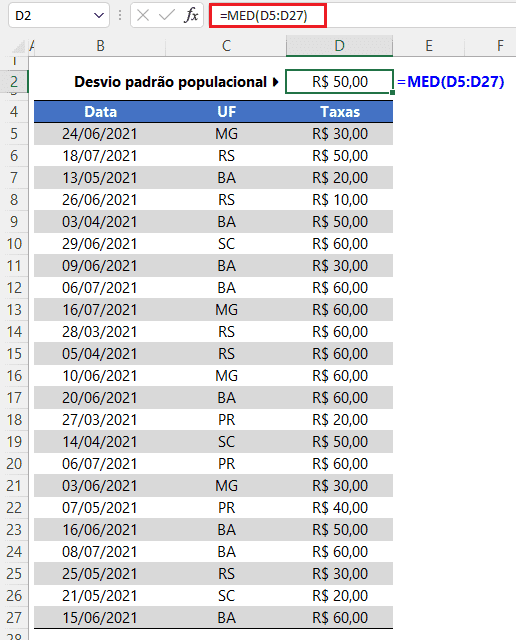Click the 'UF' table header
The image size is (516, 640).
226,112
